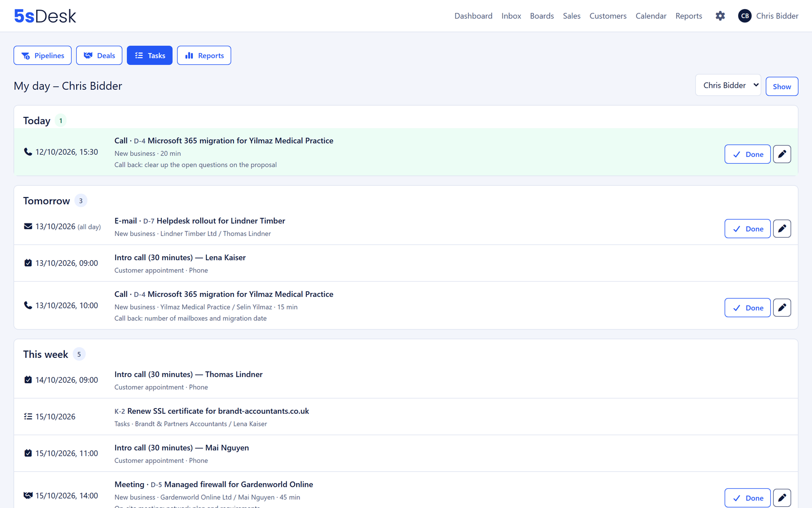The image size is (812, 508).
Task: Open Inbox in top navigation
Action: coord(511,16)
